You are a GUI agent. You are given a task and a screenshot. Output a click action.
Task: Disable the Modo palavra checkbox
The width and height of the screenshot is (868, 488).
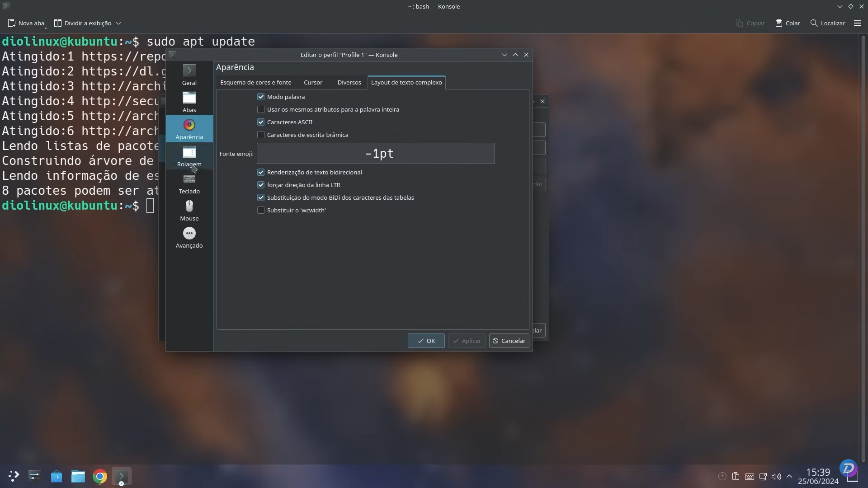[261, 96]
